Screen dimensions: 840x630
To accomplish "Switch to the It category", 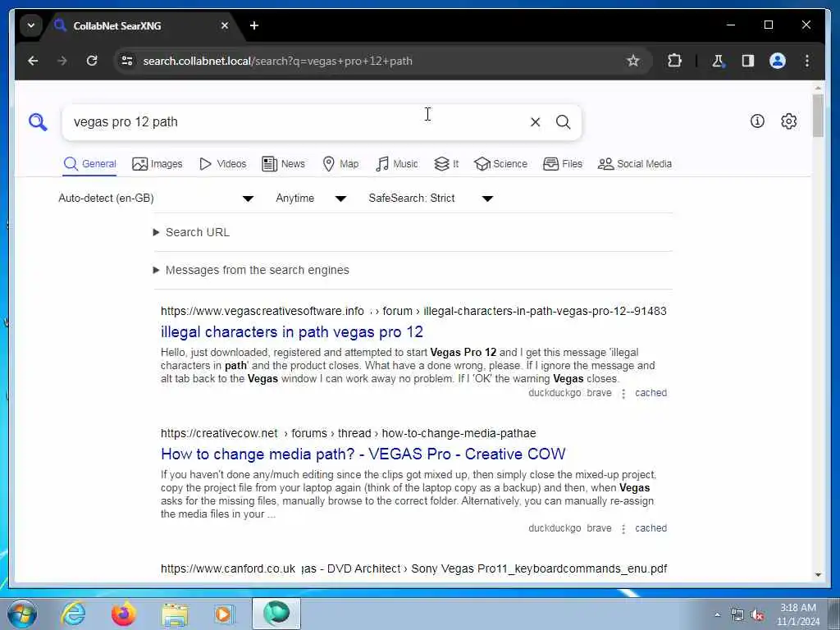I will (x=446, y=164).
